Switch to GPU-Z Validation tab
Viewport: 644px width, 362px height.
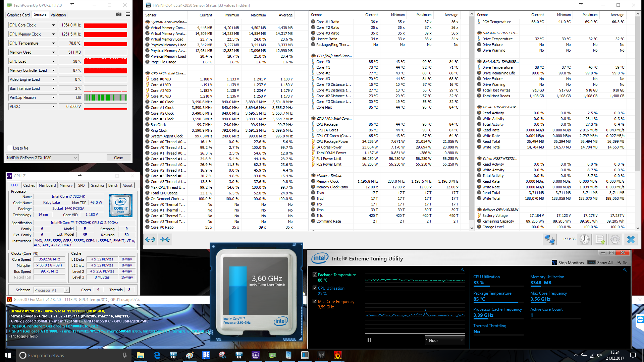click(58, 15)
